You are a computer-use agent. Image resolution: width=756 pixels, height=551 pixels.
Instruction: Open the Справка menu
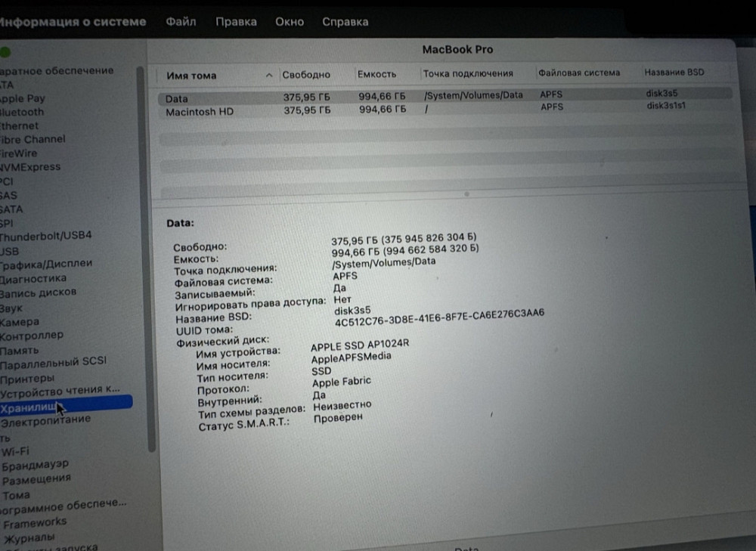tap(345, 21)
